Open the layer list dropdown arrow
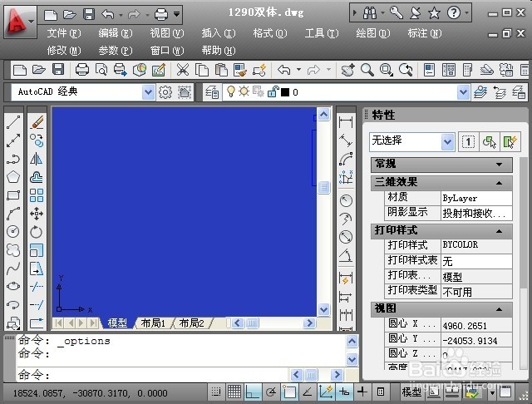 click(x=463, y=92)
